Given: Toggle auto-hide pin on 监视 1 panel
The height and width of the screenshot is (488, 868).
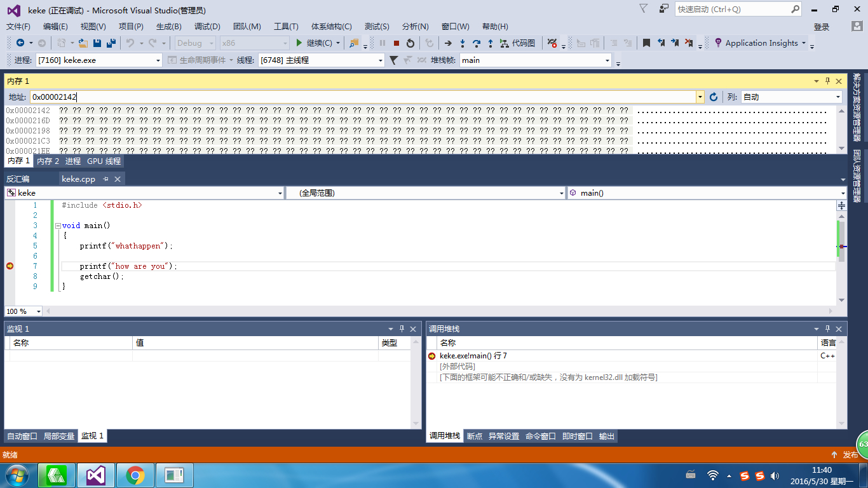Looking at the screenshot, I should click(402, 329).
